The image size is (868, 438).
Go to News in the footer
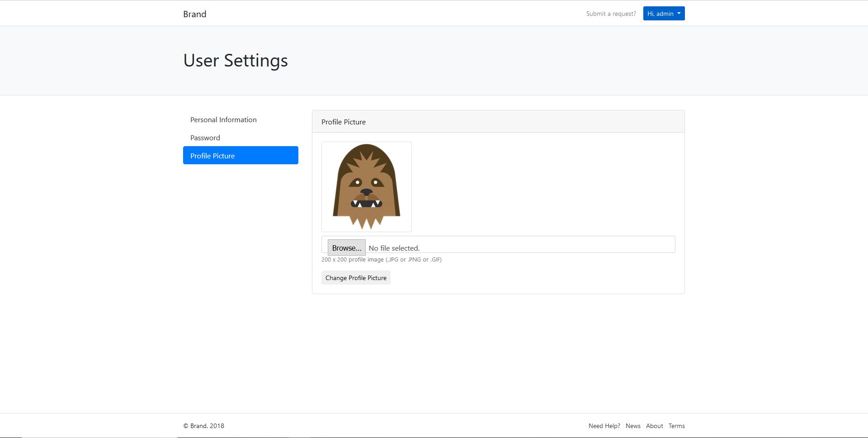(633, 426)
